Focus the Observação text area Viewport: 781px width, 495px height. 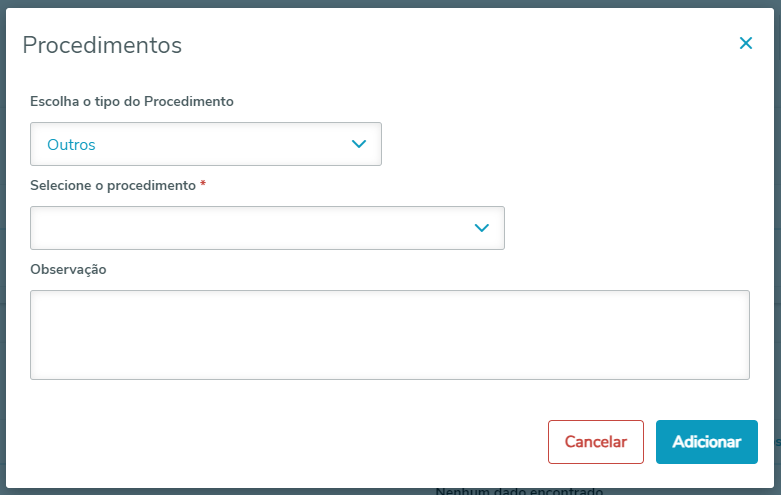pyautogui.click(x=389, y=335)
